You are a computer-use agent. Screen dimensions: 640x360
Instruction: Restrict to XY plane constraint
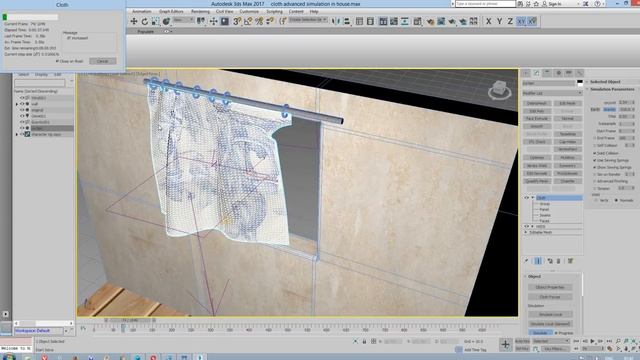point(521,21)
